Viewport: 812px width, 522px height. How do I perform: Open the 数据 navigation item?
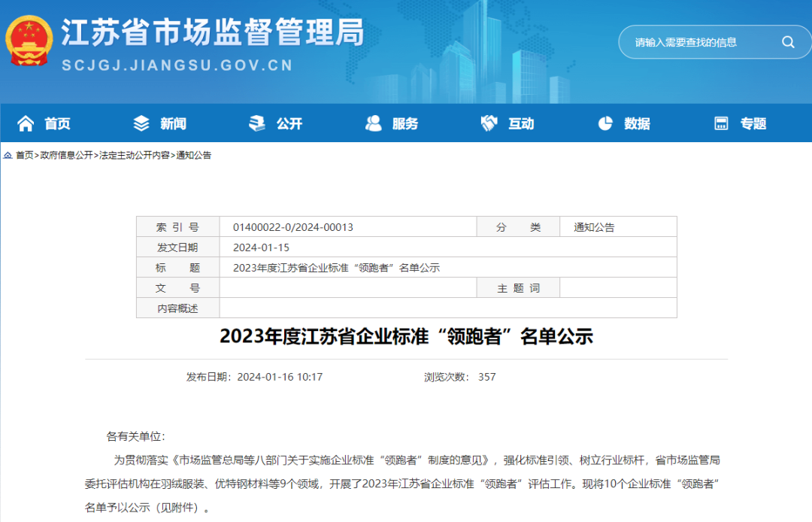(x=637, y=124)
